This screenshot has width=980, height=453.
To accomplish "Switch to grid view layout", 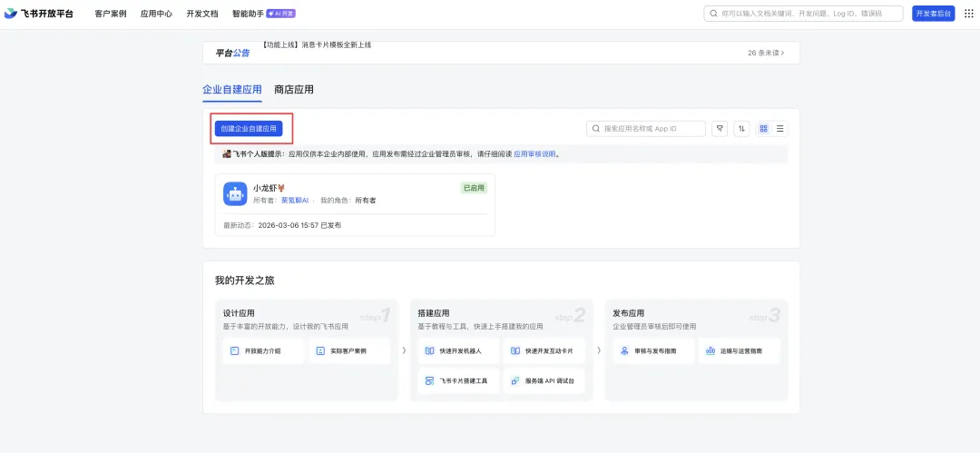I will [764, 129].
